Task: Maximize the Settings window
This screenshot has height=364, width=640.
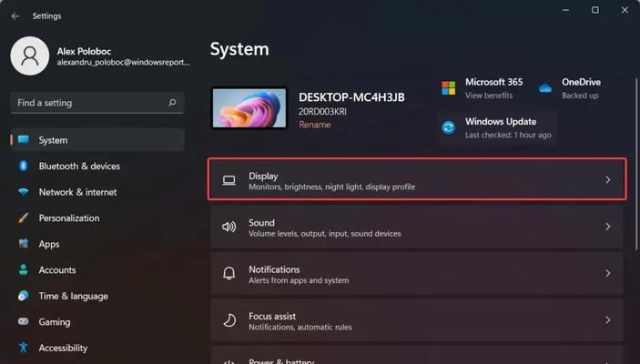Action: click(x=595, y=10)
